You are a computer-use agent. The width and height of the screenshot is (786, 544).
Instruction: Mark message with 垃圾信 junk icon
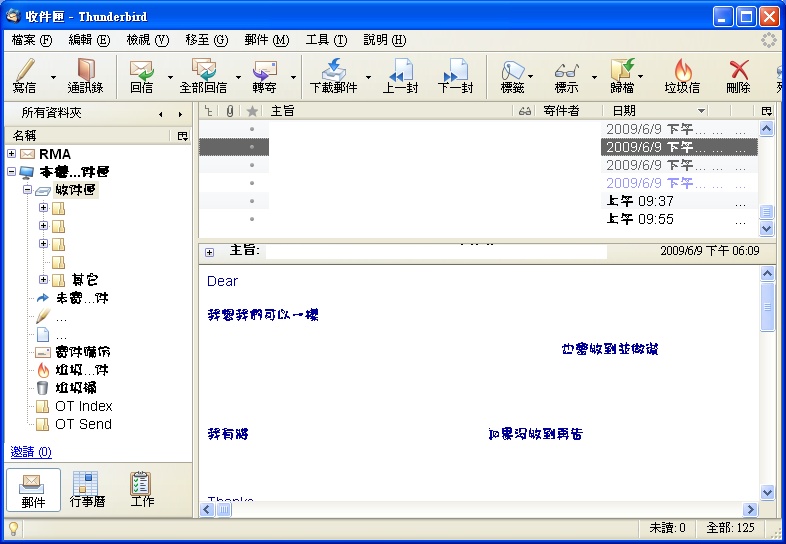(682, 75)
